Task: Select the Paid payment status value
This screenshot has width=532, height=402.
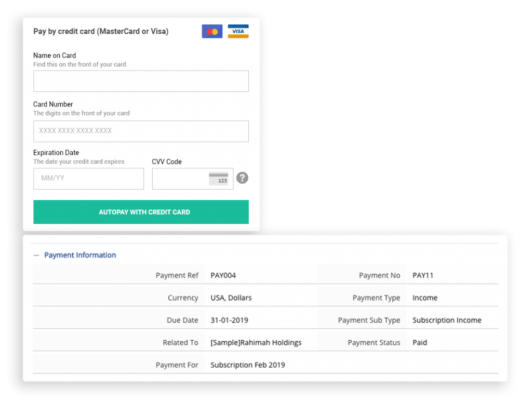Action: 419,342
